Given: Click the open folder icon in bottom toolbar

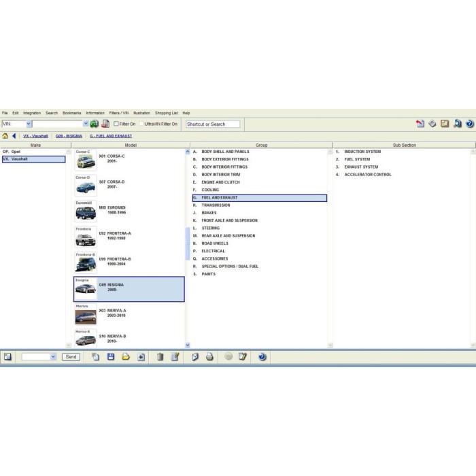Looking at the screenshot, I should tap(126, 357).
